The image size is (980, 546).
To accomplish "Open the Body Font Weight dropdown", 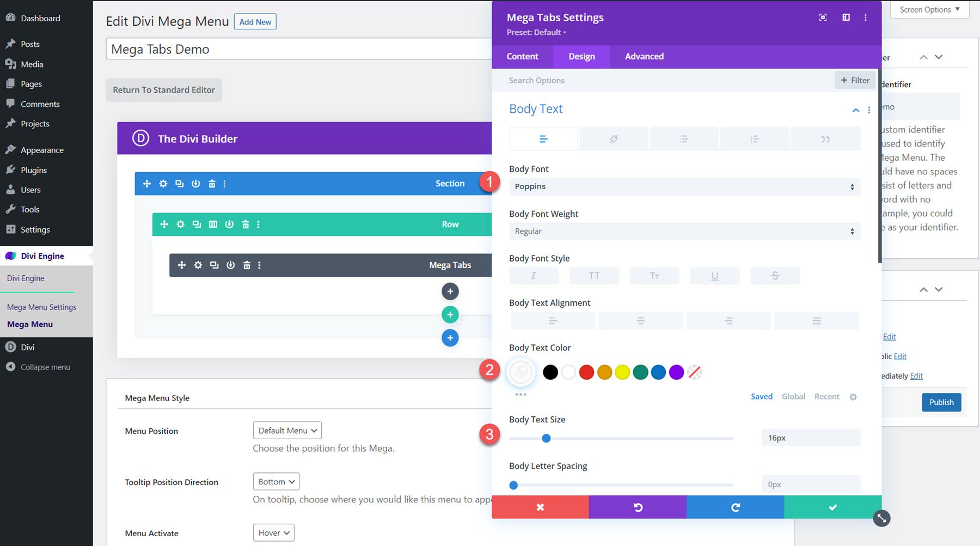I will pyautogui.click(x=685, y=232).
